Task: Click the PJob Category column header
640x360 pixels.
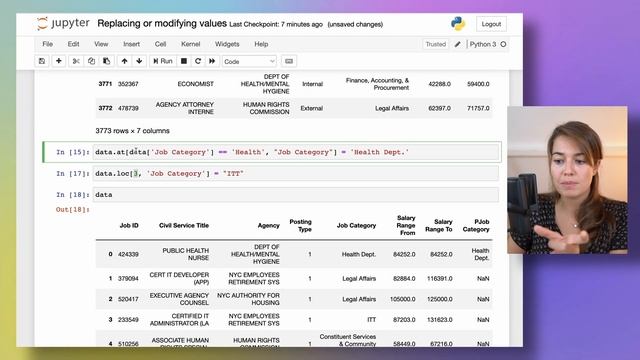Action: tap(476, 225)
